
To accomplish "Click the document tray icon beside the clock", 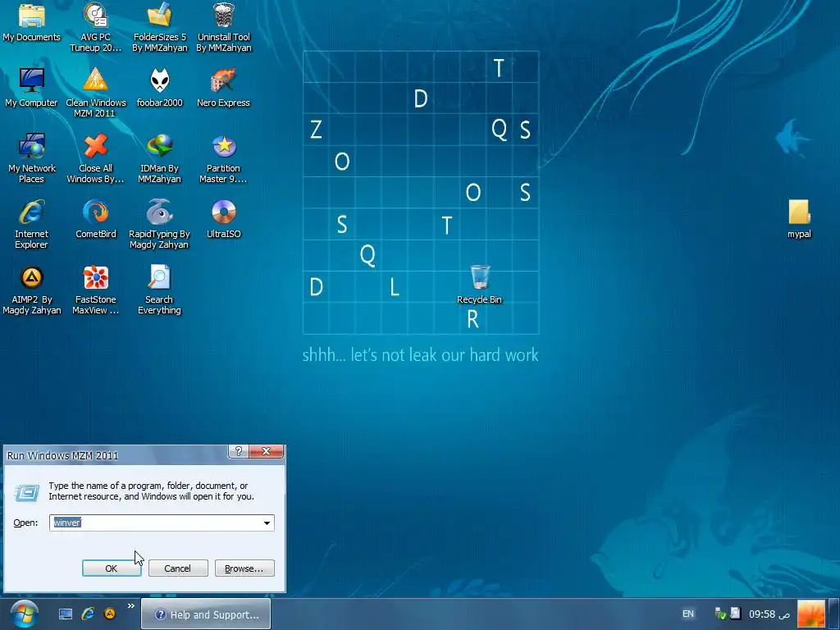I will click(736, 614).
